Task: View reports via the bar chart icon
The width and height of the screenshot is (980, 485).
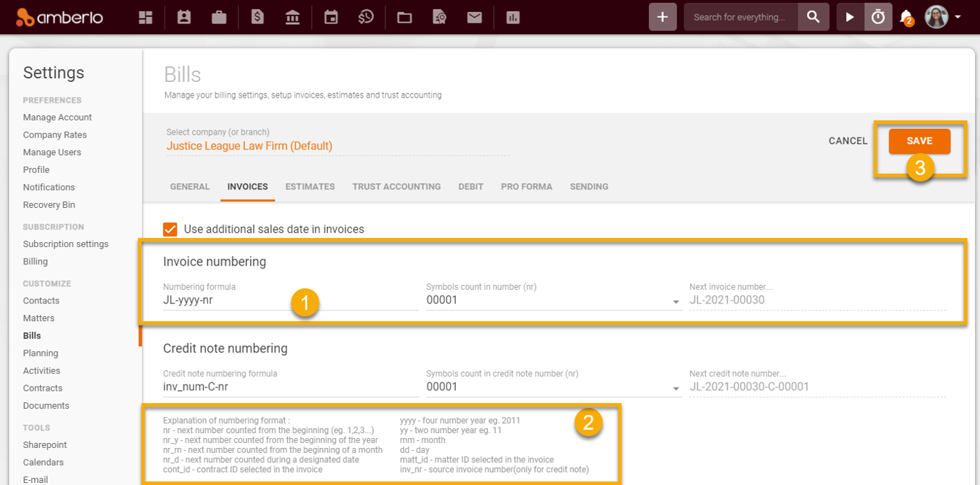Action: tap(513, 16)
